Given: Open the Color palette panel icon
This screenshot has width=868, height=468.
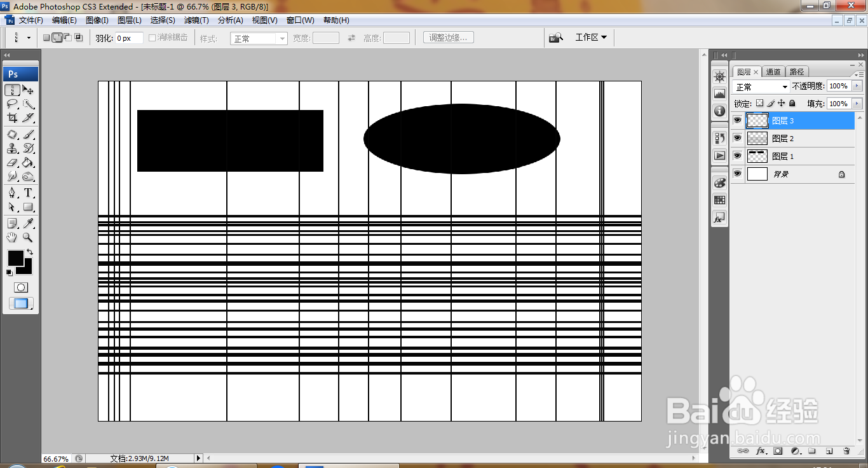Looking at the screenshot, I should click(x=719, y=182).
